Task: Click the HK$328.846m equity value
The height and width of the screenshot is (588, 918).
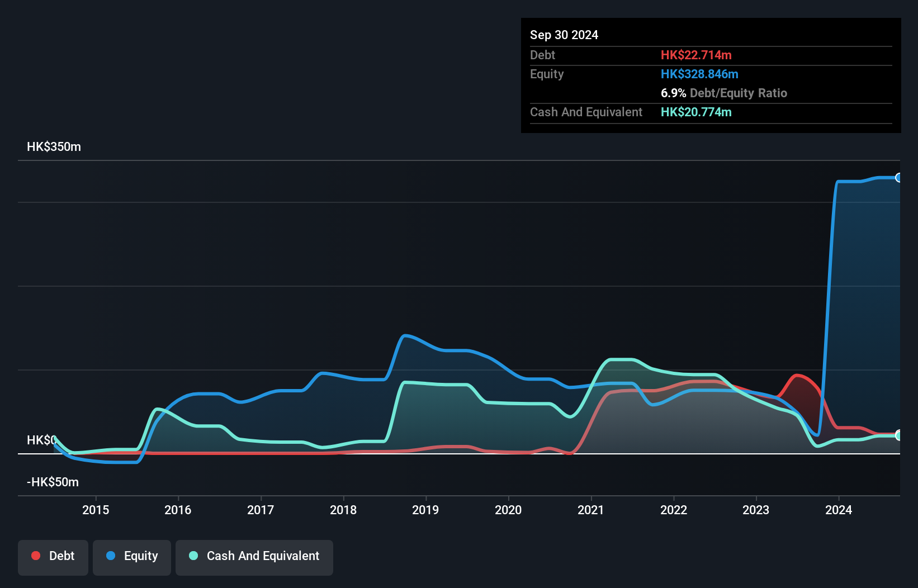Action: pos(699,74)
